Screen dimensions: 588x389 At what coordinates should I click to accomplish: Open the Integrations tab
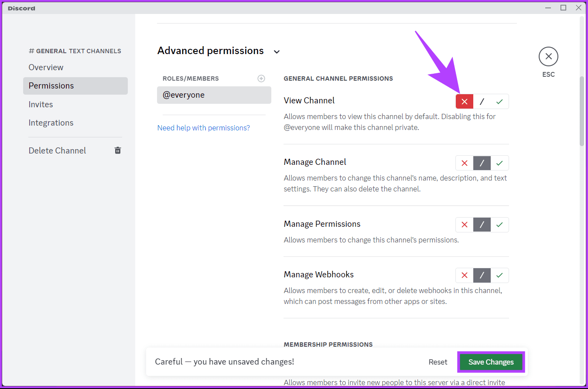click(x=51, y=123)
